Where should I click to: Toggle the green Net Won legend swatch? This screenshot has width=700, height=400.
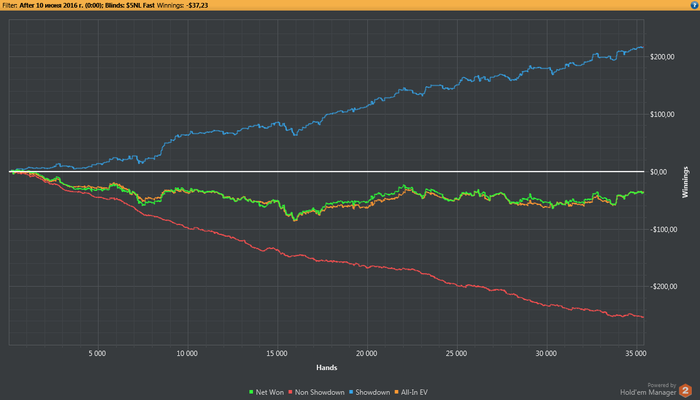(x=251, y=392)
